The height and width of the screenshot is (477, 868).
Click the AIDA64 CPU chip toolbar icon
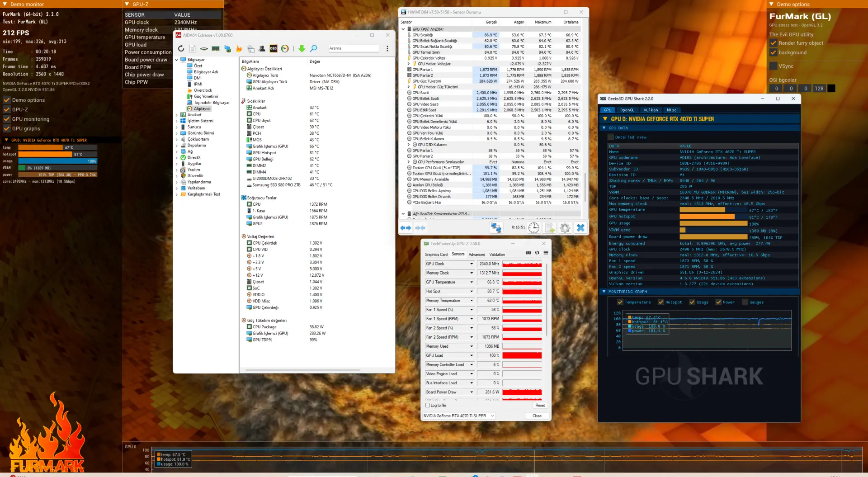204,48
